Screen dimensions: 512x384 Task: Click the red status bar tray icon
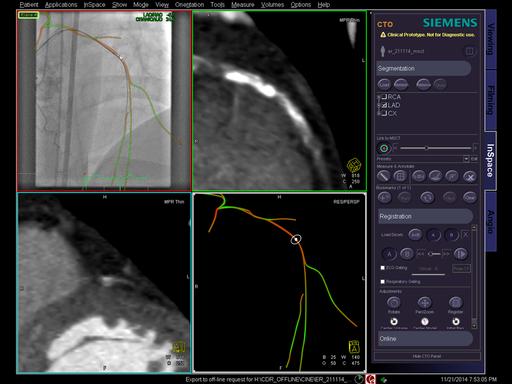click(x=370, y=379)
